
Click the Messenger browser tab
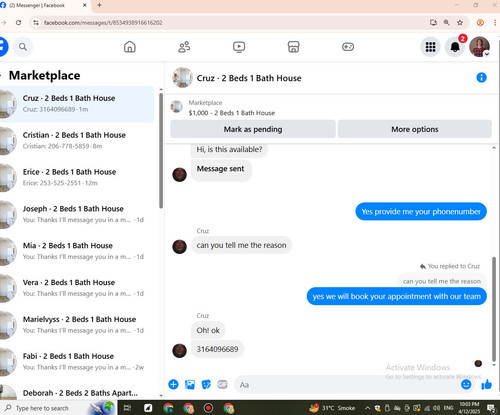click(44, 5)
